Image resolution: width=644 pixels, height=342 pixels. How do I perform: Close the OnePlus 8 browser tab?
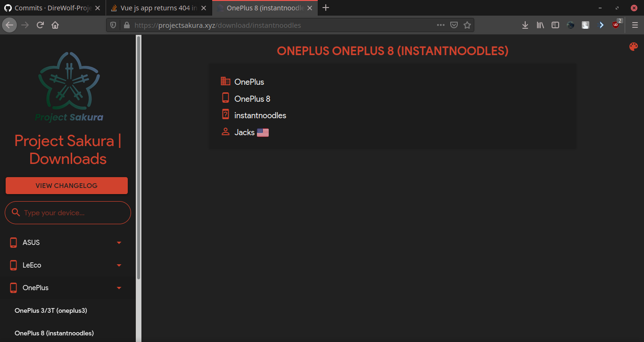[x=309, y=8]
